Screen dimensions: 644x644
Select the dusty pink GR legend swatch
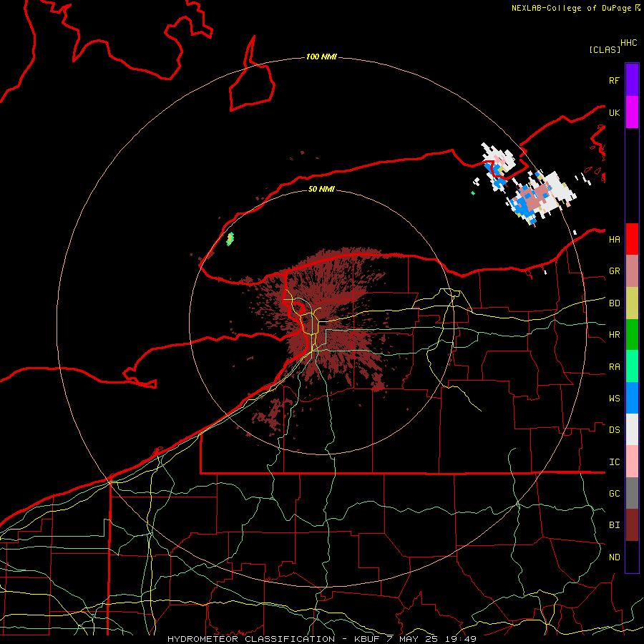(632, 271)
